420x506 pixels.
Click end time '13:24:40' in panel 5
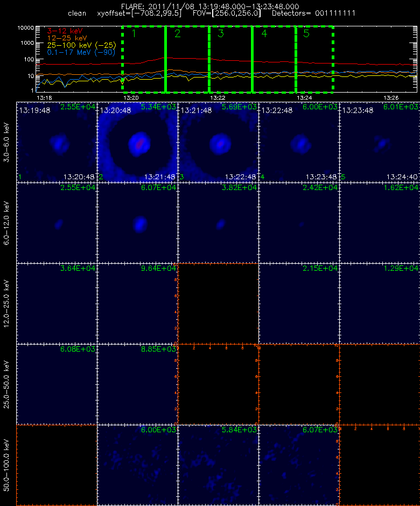click(402, 177)
